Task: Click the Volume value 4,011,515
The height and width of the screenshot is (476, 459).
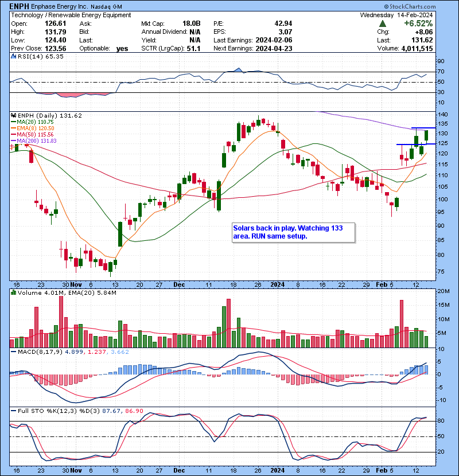Action: [x=417, y=49]
